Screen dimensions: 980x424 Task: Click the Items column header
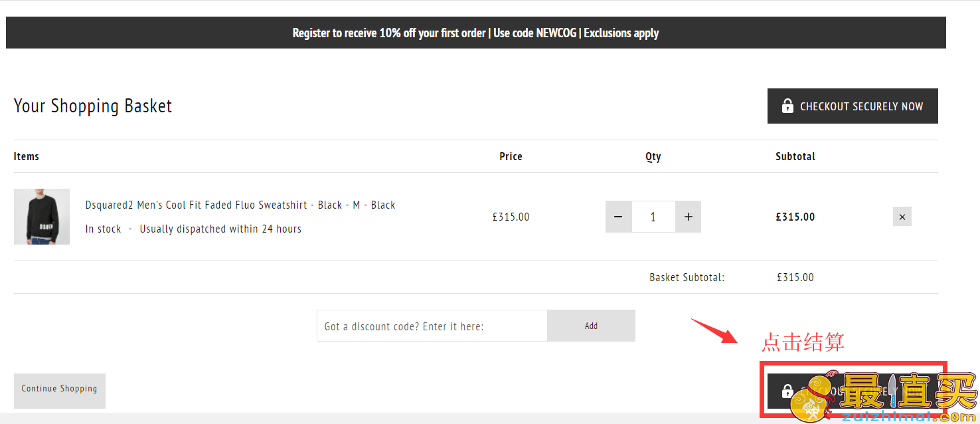pos(27,156)
